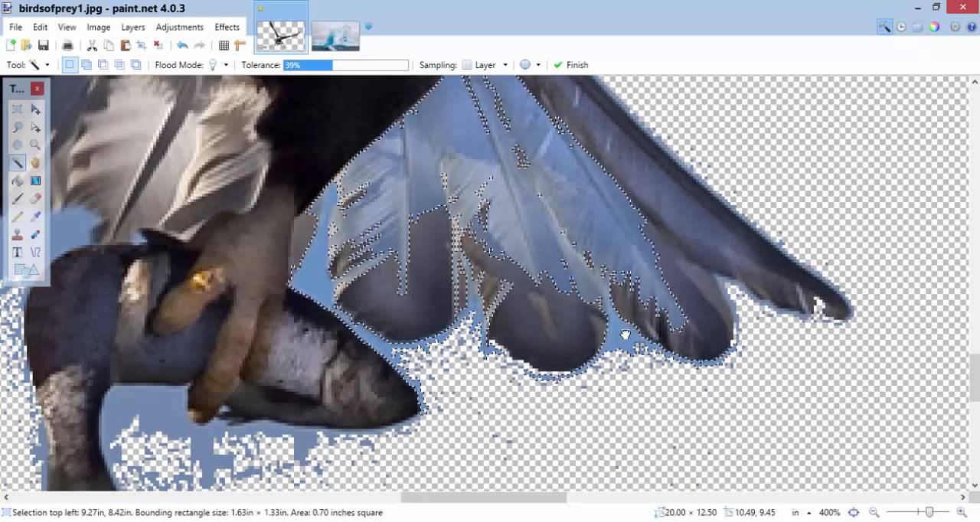
Task: Open the Edit menu
Action: pos(40,27)
